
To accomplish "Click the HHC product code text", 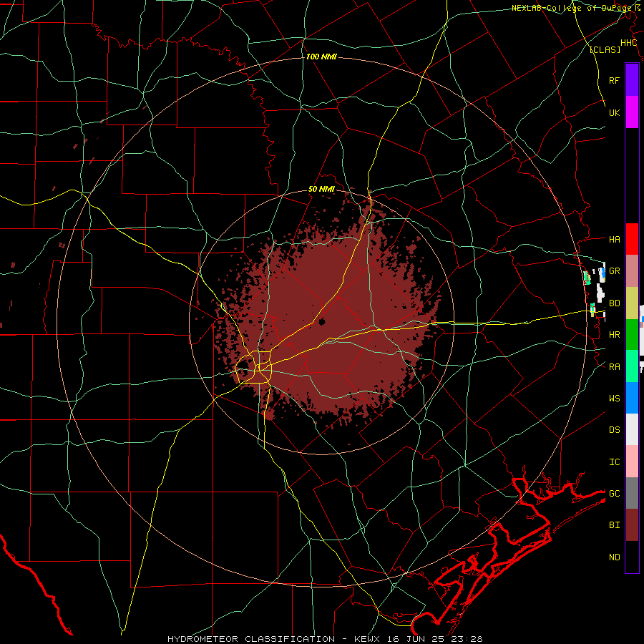I will coord(628,43).
